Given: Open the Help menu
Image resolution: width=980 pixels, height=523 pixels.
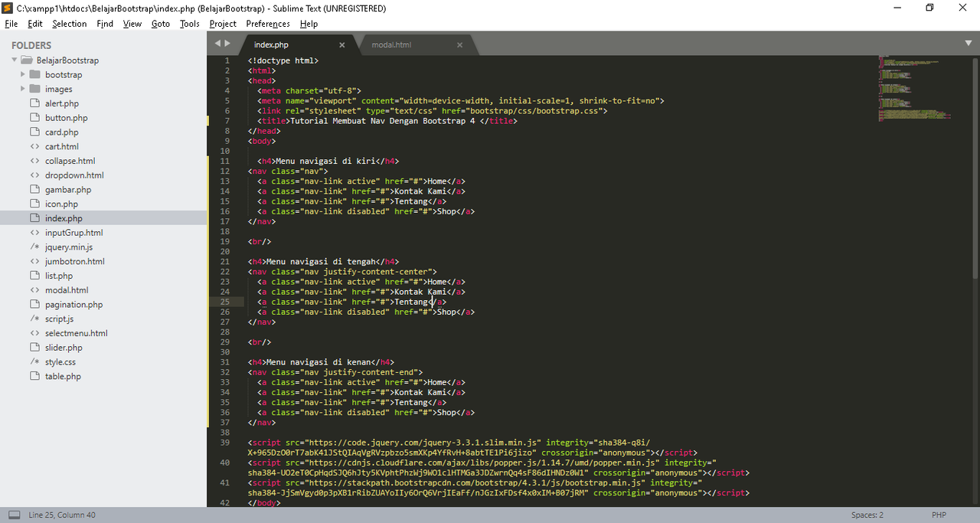Looking at the screenshot, I should 309,24.
